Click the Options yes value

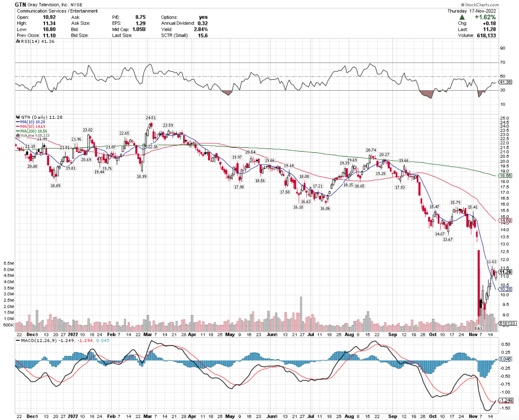point(203,17)
